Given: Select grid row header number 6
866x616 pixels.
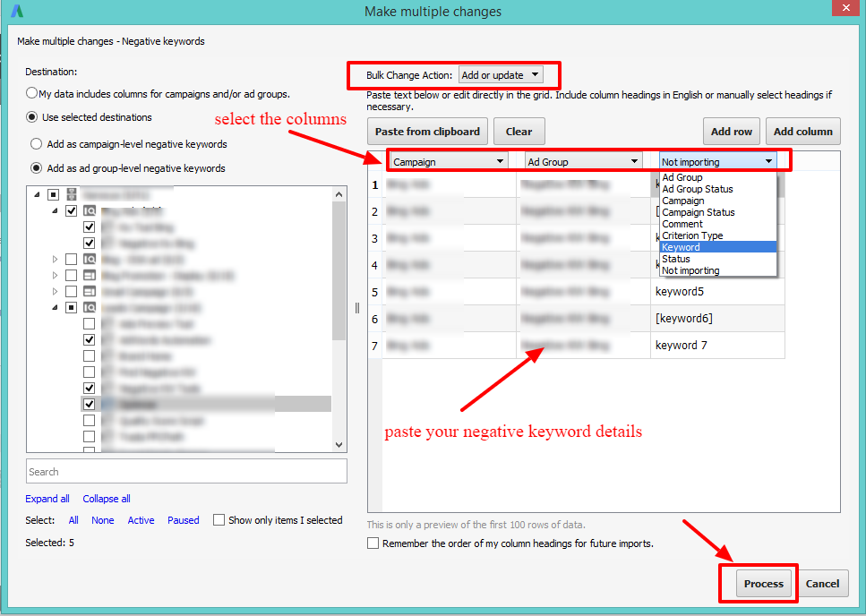Looking at the screenshot, I should (375, 319).
